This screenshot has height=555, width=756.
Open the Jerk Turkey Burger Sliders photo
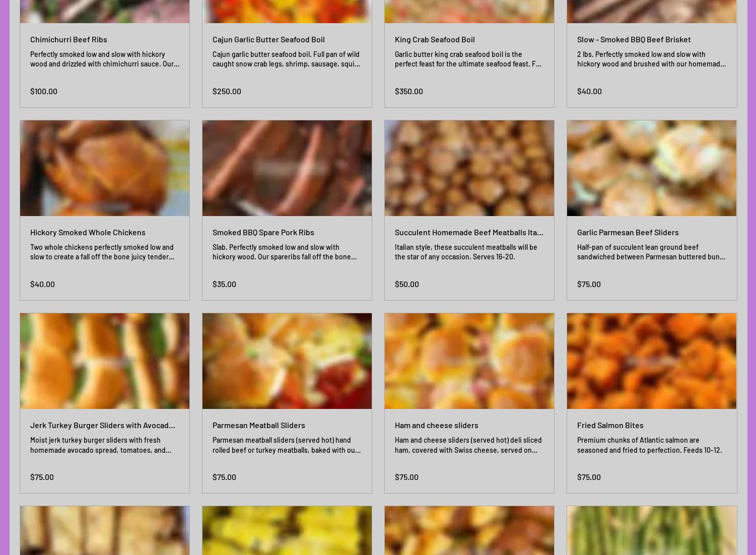click(x=105, y=361)
